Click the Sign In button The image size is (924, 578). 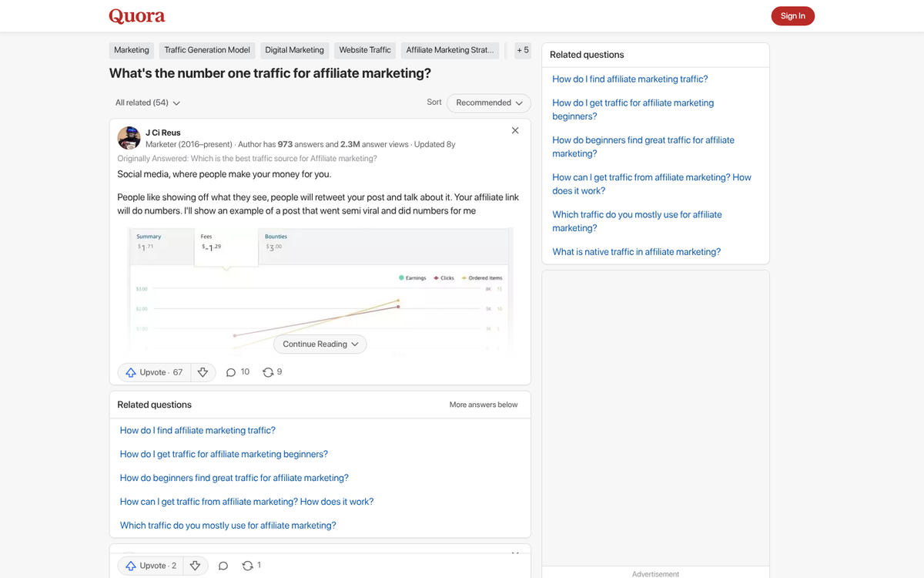coord(792,15)
